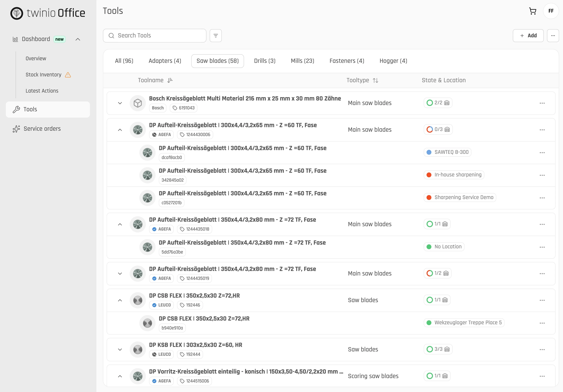Expand the DP KSB FLEX row
The width and height of the screenshot is (563, 392).
click(x=120, y=349)
